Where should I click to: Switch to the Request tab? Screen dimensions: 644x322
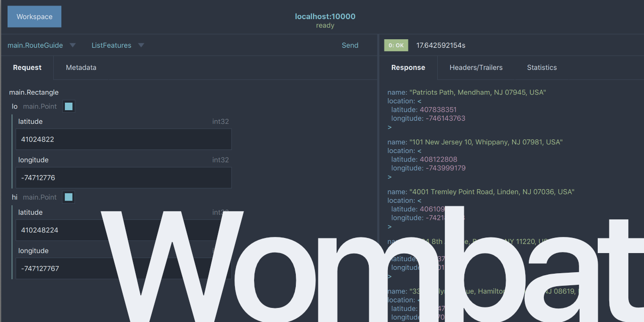click(x=27, y=67)
